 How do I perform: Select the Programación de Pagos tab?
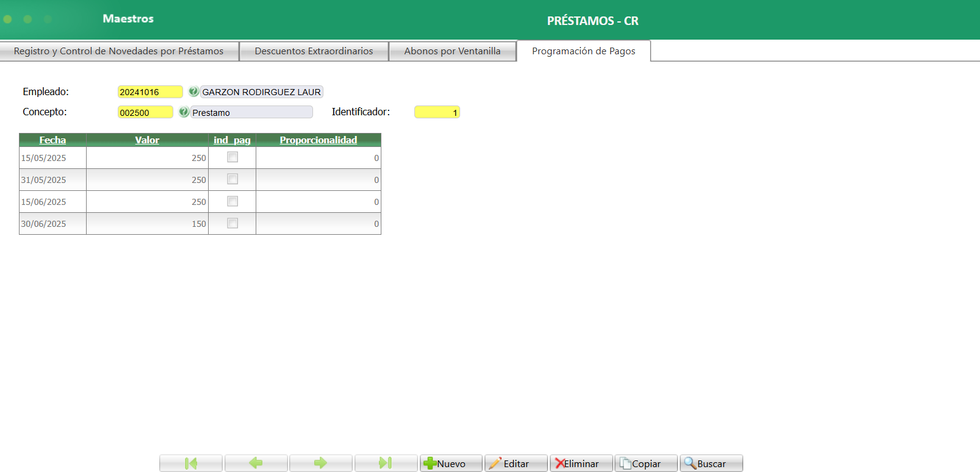point(584,51)
